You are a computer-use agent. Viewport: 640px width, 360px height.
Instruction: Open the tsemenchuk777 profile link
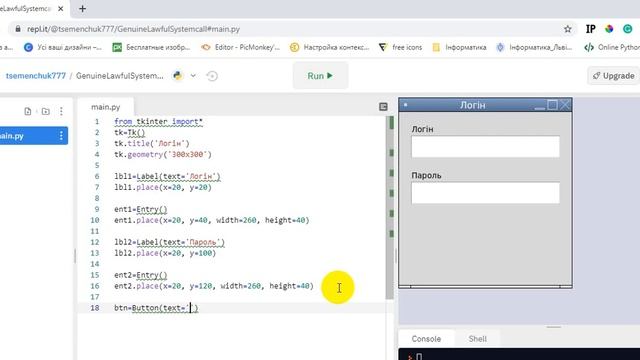36,76
